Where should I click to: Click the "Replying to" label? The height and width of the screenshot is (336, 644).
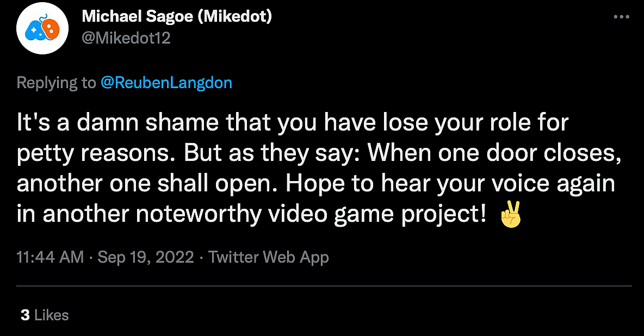[x=56, y=83]
